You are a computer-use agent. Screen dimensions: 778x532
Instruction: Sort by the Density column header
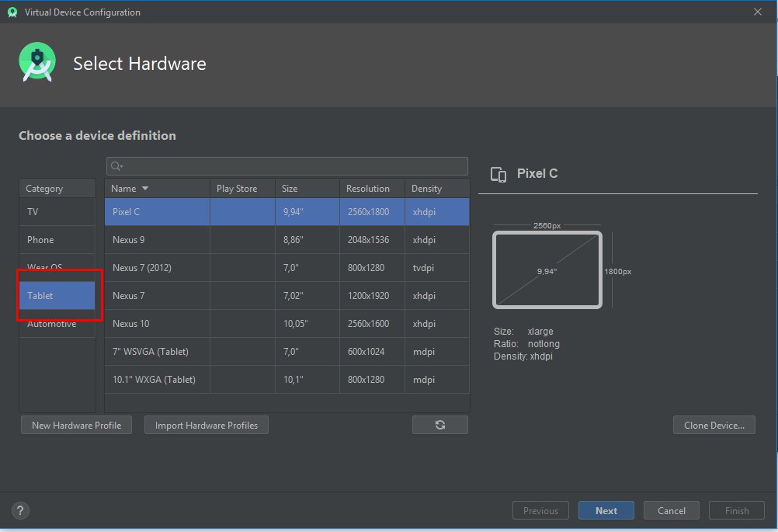437,189
